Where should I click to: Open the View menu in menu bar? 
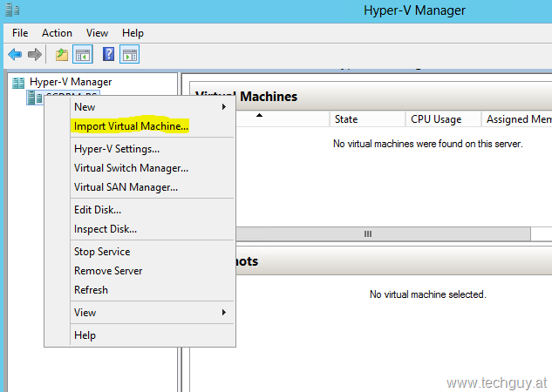point(97,33)
